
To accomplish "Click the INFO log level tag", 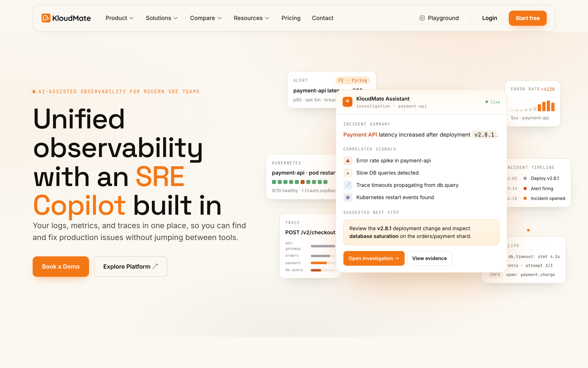I will pos(495,275).
